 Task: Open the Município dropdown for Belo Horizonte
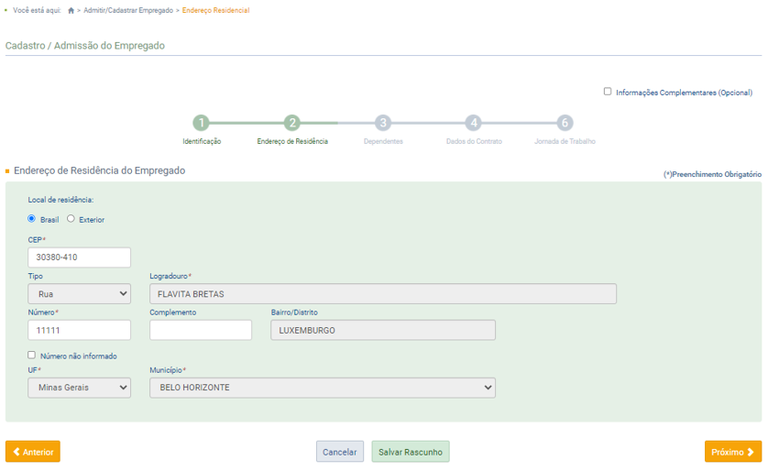click(x=322, y=387)
